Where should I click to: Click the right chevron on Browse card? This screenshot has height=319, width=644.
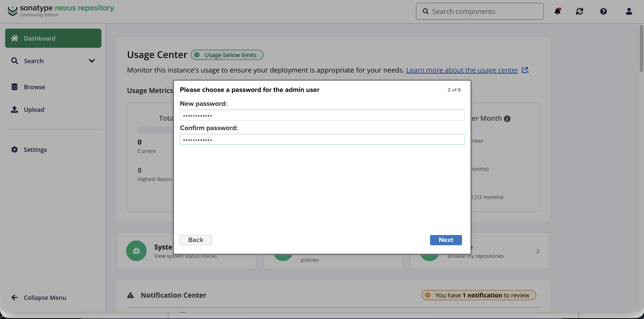pyautogui.click(x=538, y=251)
